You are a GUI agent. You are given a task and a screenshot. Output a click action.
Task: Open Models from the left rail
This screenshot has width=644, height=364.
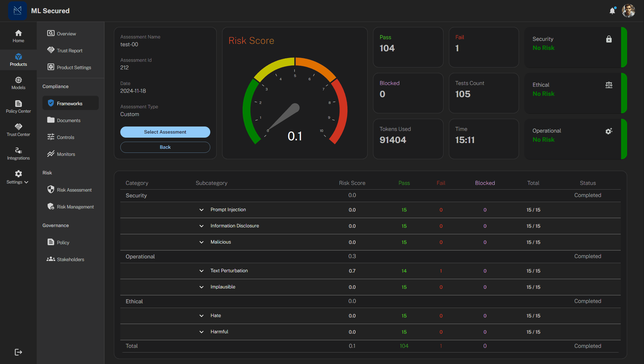coord(18,83)
